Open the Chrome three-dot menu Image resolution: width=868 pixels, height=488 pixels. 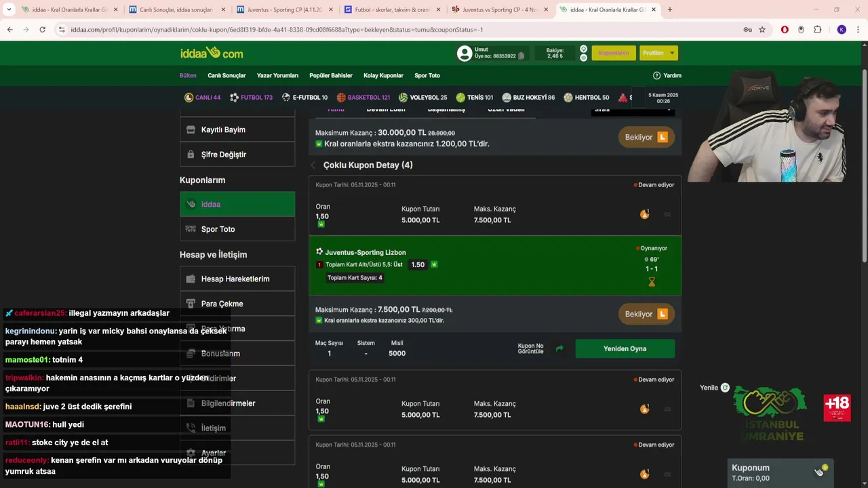(859, 30)
